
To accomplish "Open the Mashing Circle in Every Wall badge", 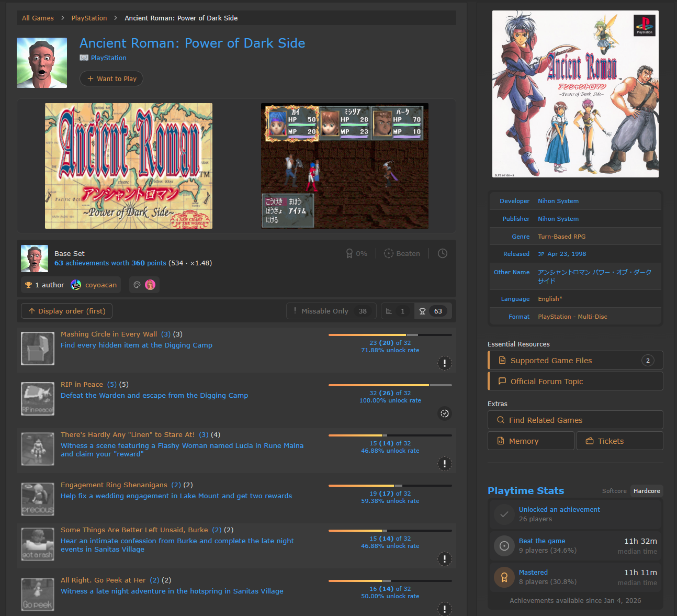I will [38, 349].
